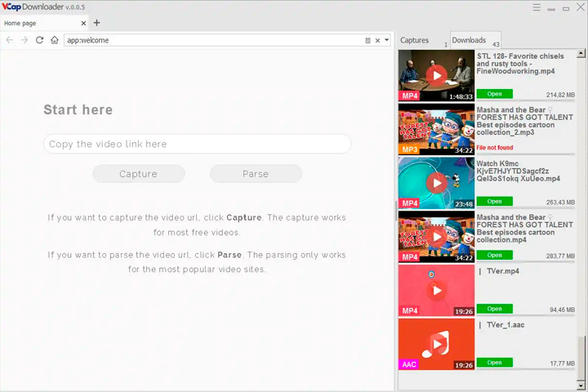Click the Masha and the Bear MP3 thumbnail
The image size is (588, 392).
click(x=436, y=129)
